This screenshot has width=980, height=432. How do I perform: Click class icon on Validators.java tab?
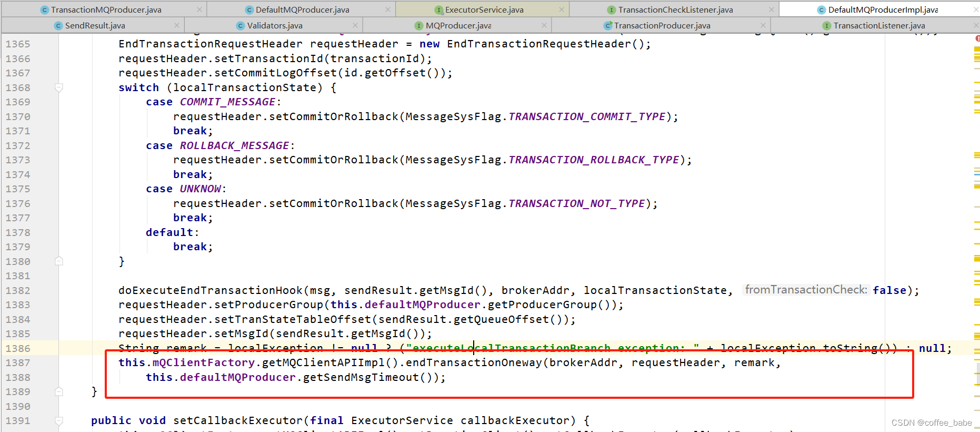[241, 26]
